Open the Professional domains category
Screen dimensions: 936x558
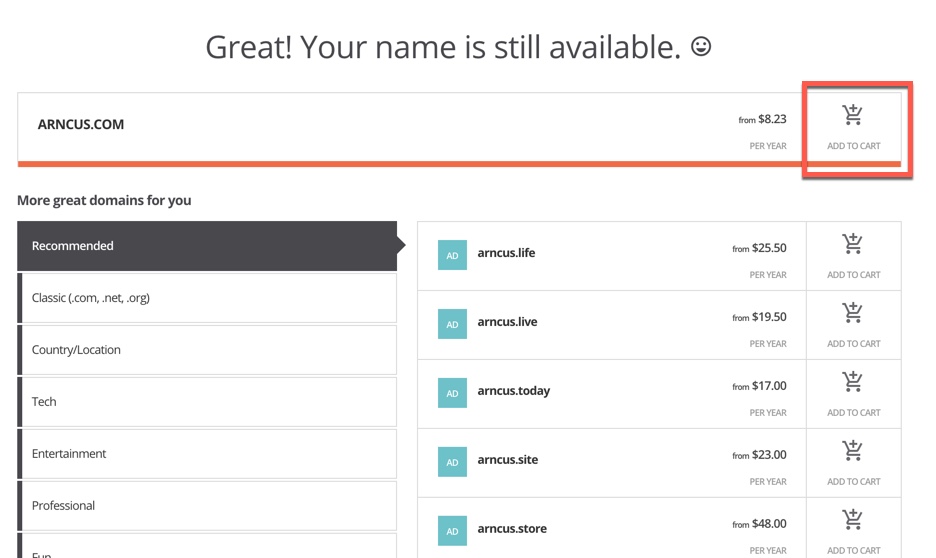(207, 506)
